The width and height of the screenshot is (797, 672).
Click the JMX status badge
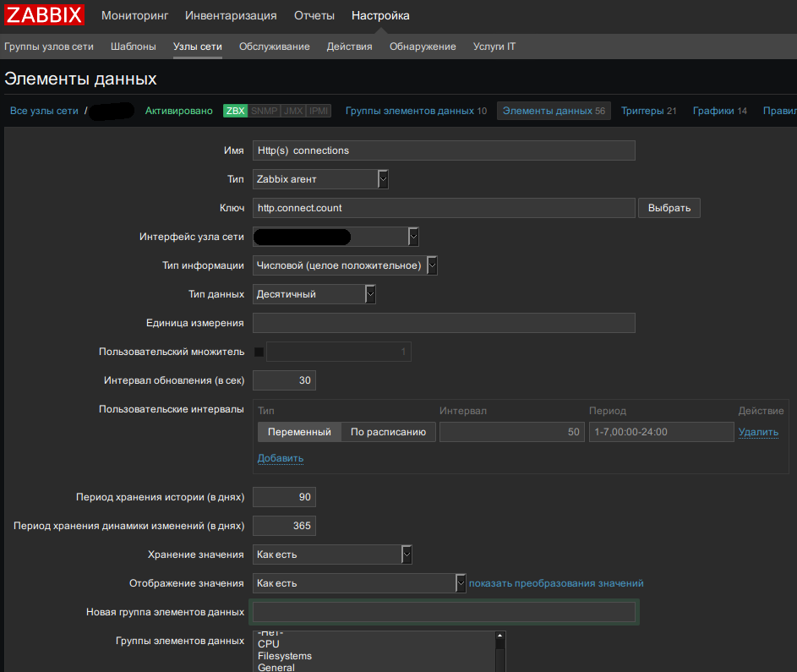293,111
